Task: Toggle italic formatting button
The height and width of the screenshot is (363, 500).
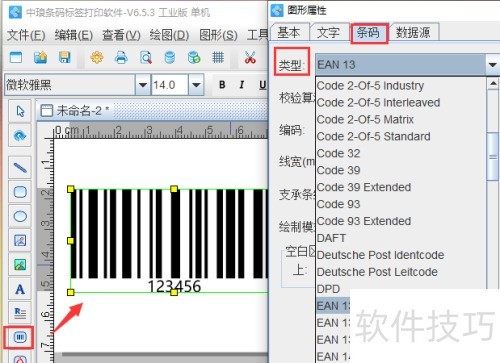Action: coord(242,85)
